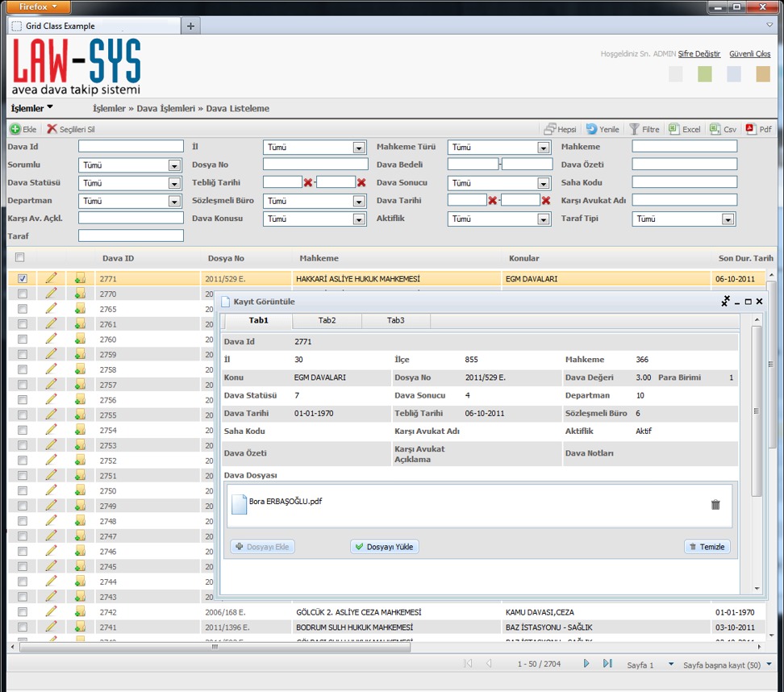Screen dimensions: 784x692
Task: Clear the second Dava Tarihi date
Action: [x=546, y=201]
